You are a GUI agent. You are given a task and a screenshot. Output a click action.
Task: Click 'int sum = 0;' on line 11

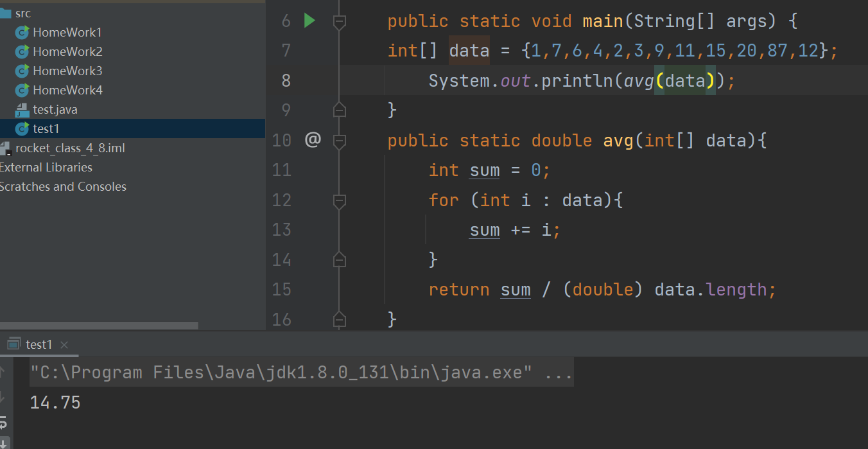coord(490,170)
